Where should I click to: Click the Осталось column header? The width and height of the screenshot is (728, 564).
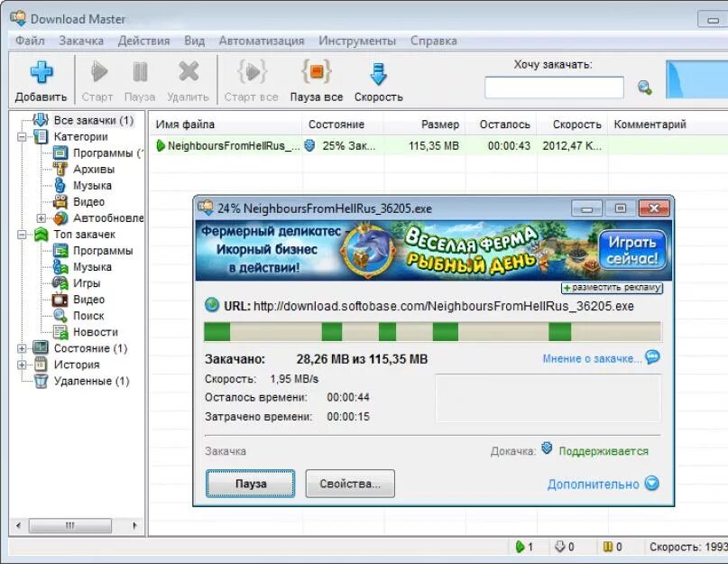[x=502, y=125]
